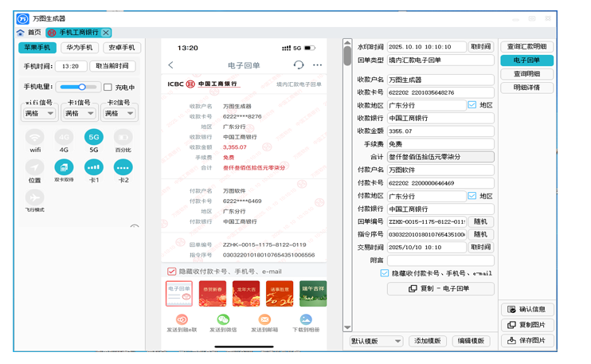Toggle 地区 checkbox beside 付款地区
Viewport: 591px width, 364px height.
pyautogui.click(x=472, y=196)
